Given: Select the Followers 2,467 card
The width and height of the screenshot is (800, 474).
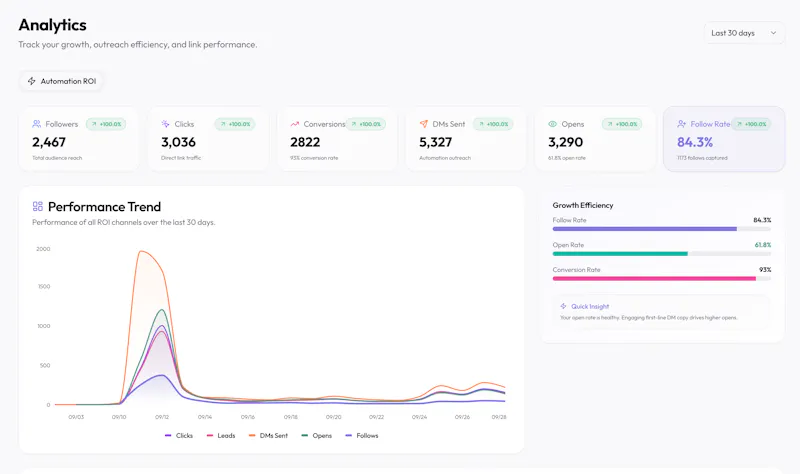Looking at the screenshot, I should pyautogui.click(x=79, y=139).
